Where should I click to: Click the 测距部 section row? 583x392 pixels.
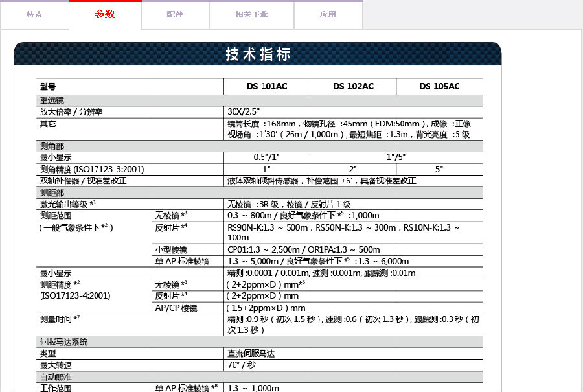(x=52, y=192)
